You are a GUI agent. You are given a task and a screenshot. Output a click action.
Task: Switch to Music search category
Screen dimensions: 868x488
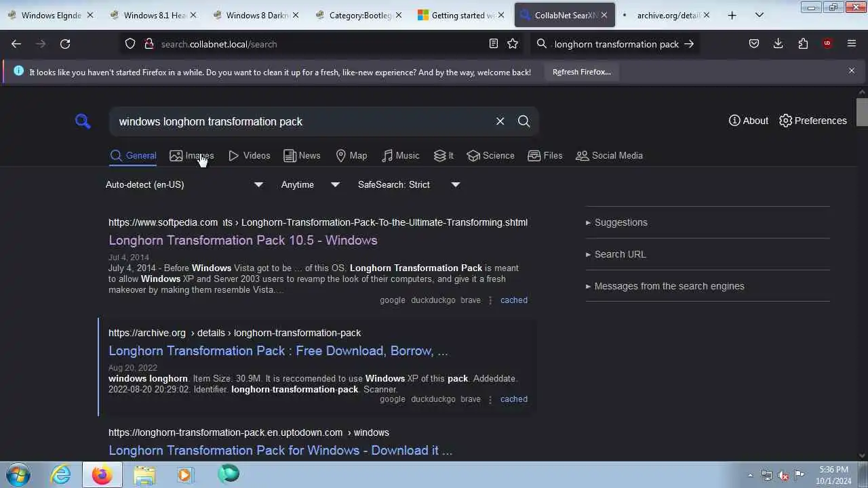pos(401,155)
